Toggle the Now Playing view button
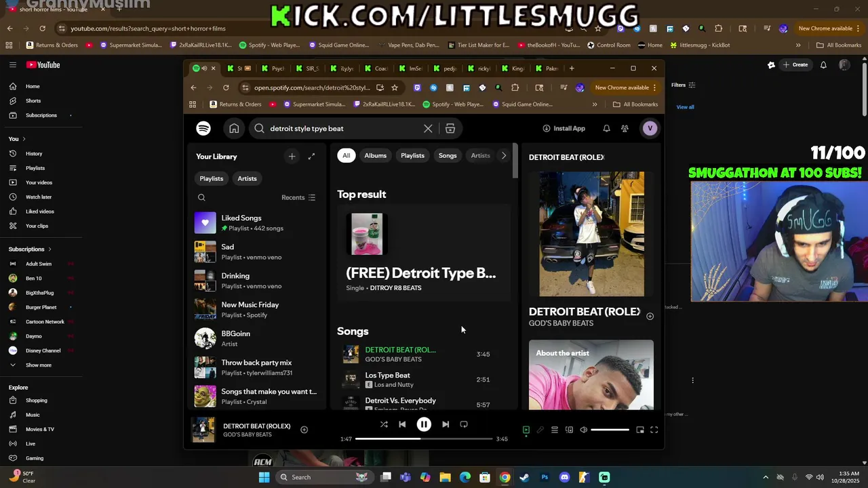Image resolution: width=868 pixels, height=488 pixels. click(526, 430)
